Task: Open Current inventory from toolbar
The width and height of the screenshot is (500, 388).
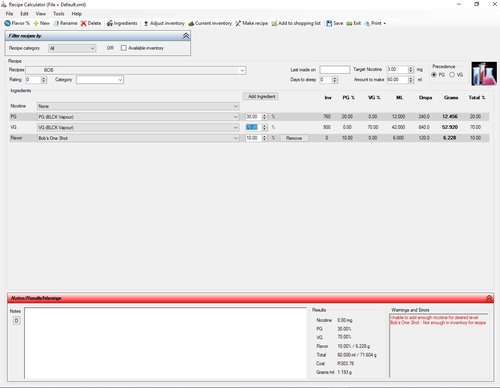Action: pos(210,23)
